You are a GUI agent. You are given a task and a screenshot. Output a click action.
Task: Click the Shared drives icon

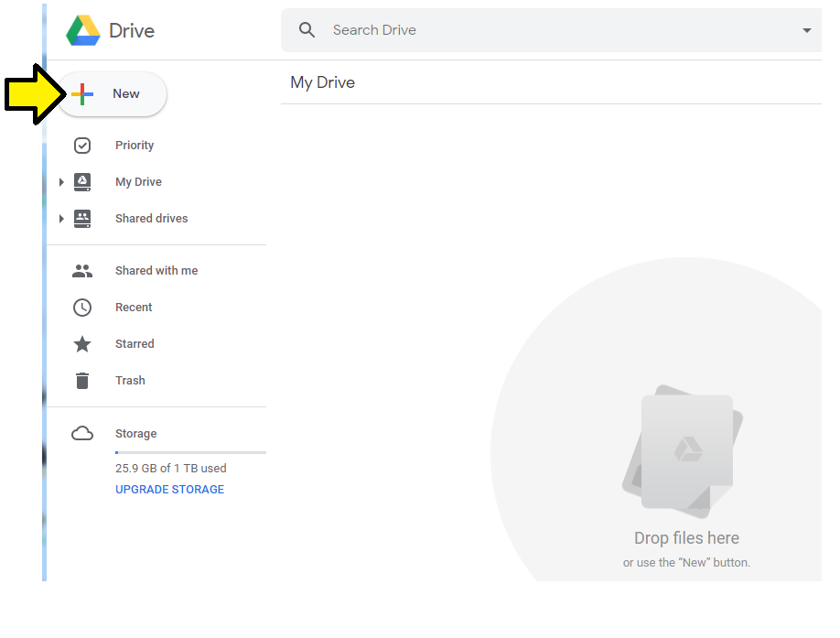click(x=82, y=219)
